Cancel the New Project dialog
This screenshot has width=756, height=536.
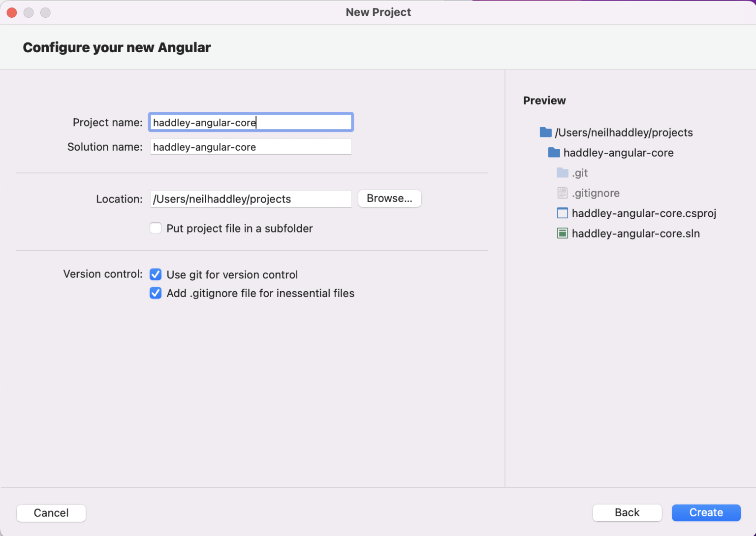click(x=51, y=513)
